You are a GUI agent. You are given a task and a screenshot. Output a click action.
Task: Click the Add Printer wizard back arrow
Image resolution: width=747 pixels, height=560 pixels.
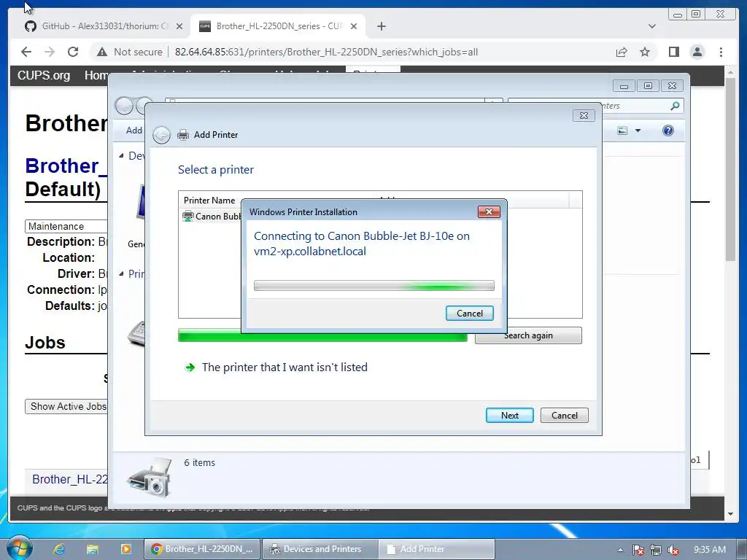[161, 135]
